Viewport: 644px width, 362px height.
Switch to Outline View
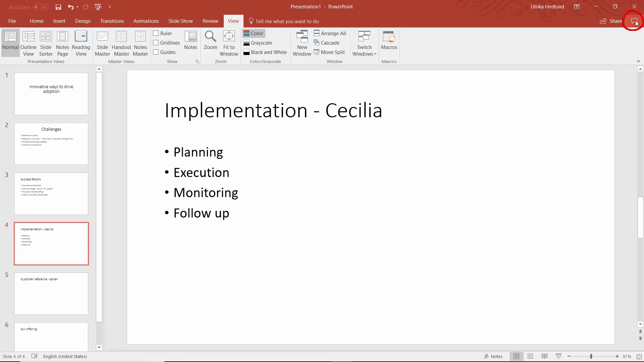tap(29, 44)
